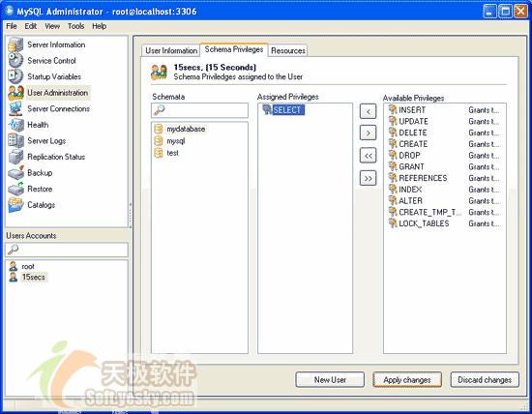Select the mysql schema name
This screenshot has width=532, height=414.
[x=176, y=141]
